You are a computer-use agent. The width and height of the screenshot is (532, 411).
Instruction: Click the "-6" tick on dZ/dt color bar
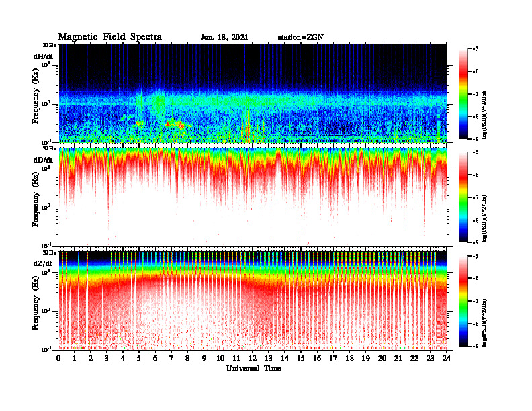tap(476, 278)
